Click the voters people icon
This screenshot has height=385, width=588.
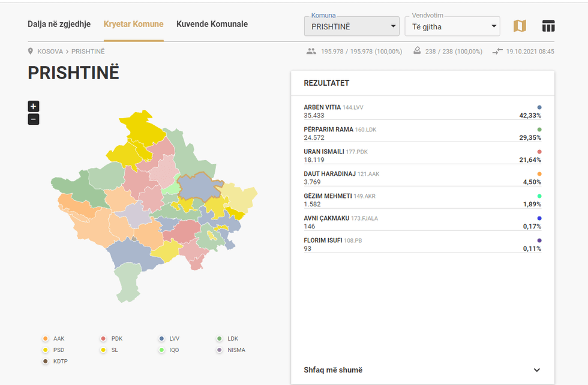point(311,52)
